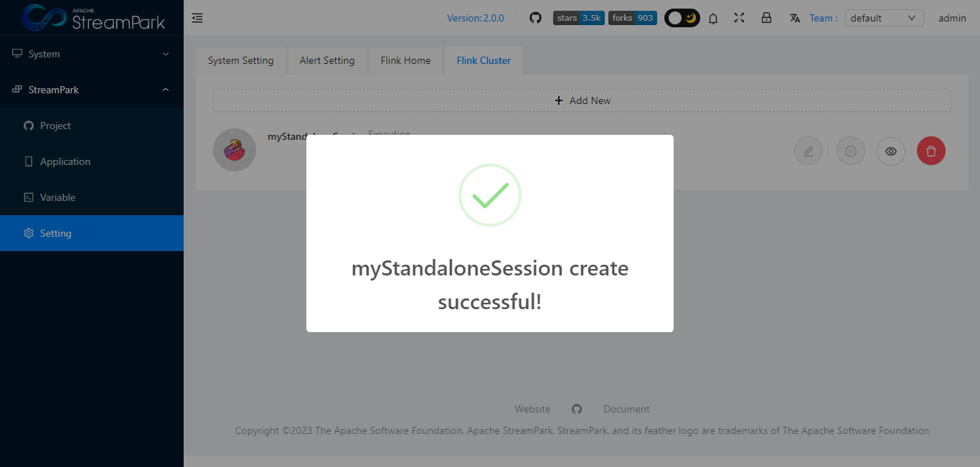Image resolution: width=980 pixels, height=467 pixels.
Task: Open the GitHub repository icon in header
Action: (x=535, y=18)
